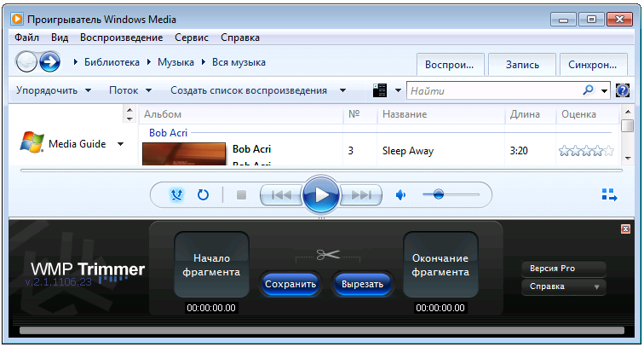
Task: Set fragment start with Начало фрагмента
Action: tap(211, 264)
